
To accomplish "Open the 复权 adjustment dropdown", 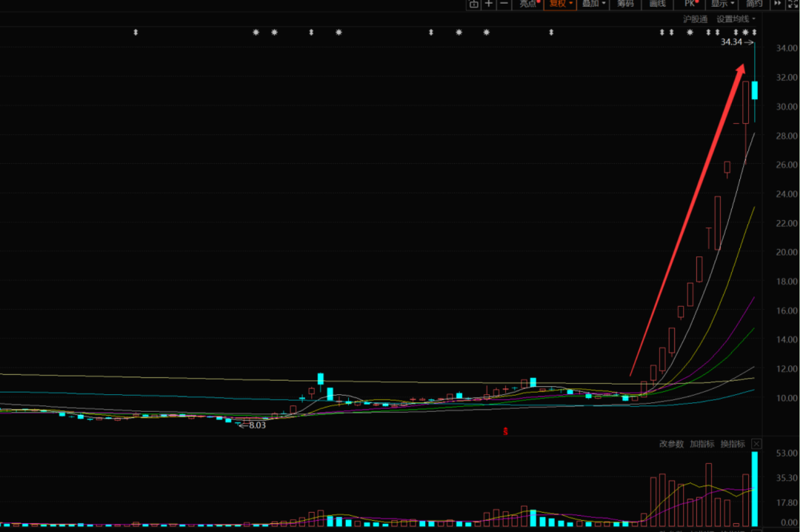I will point(560,4).
